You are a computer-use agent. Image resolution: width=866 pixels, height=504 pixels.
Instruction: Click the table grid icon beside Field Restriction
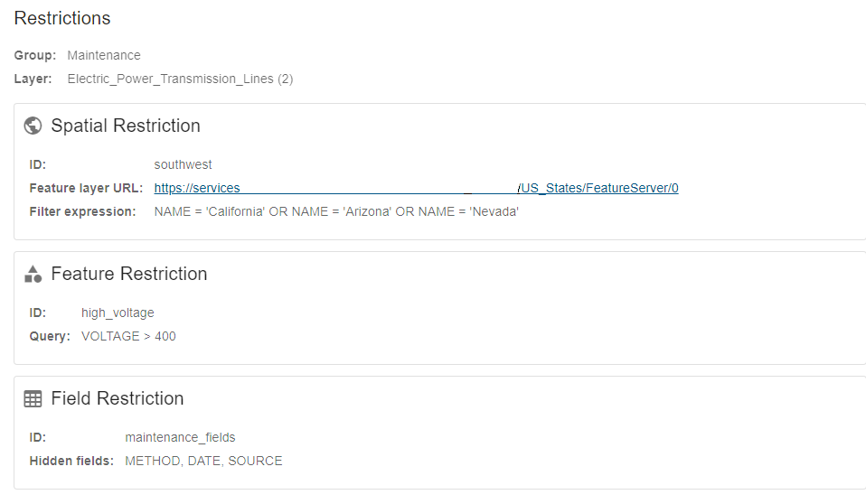33,398
